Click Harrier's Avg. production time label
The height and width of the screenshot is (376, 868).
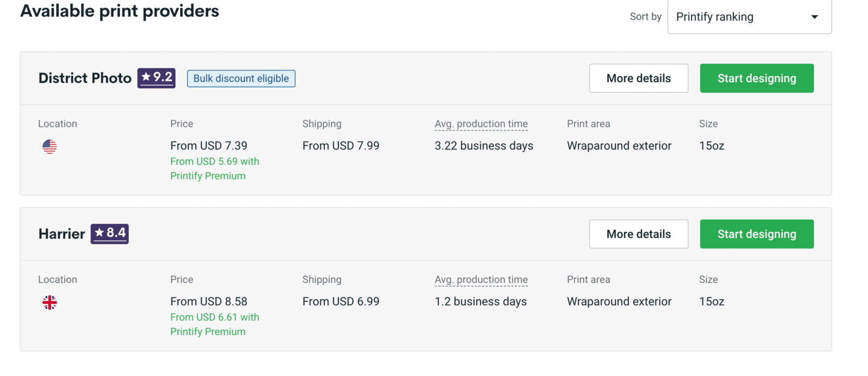[481, 280]
